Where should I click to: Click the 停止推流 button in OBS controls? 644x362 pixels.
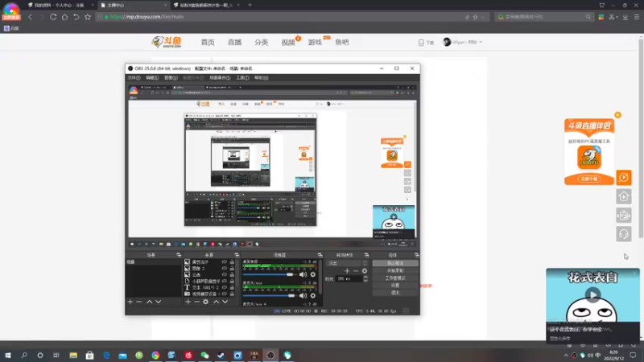point(395,263)
